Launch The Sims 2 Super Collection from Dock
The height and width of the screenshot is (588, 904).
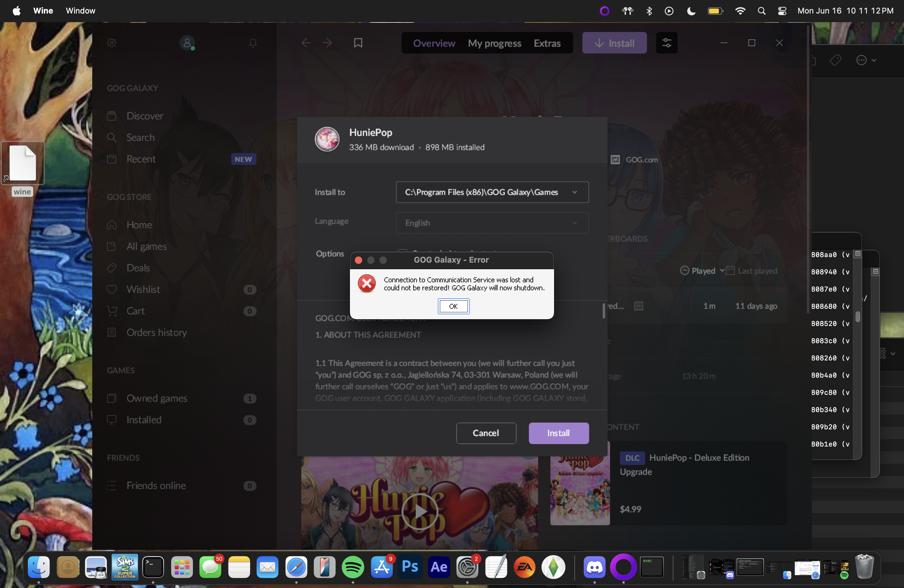(125, 567)
